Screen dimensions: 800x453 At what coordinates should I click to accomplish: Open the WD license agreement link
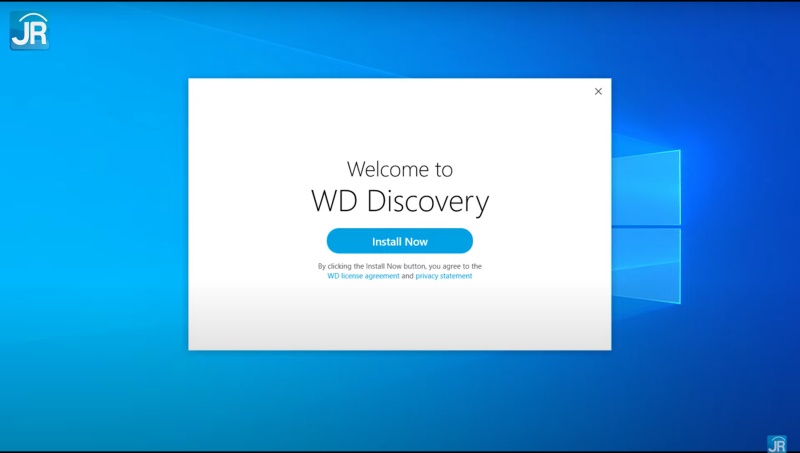coord(363,276)
